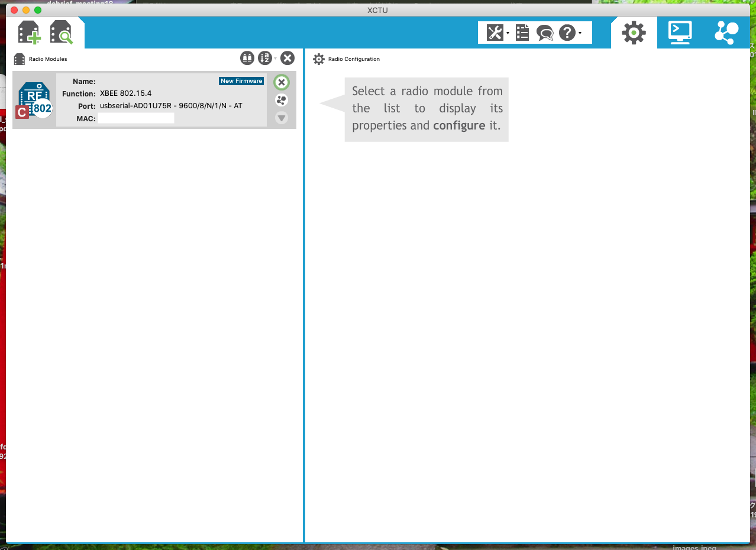Click the Help question mark icon
The image size is (756, 550).
tap(567, 33)
